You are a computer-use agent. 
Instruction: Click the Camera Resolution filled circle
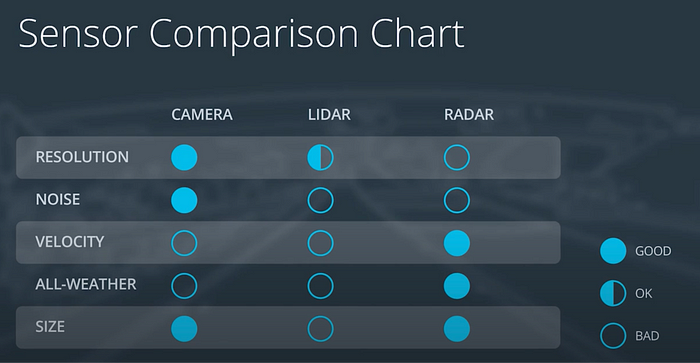tap(184, 158)
